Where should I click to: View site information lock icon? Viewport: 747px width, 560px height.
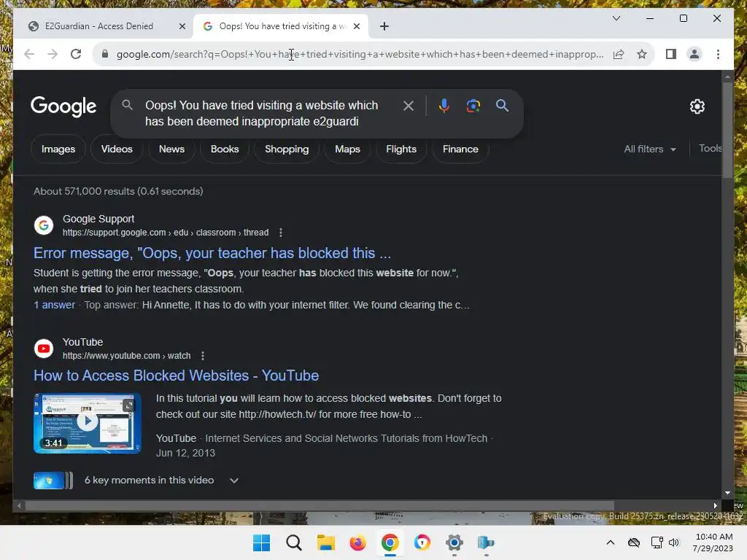pyautogui.click(x=105, y=54)
